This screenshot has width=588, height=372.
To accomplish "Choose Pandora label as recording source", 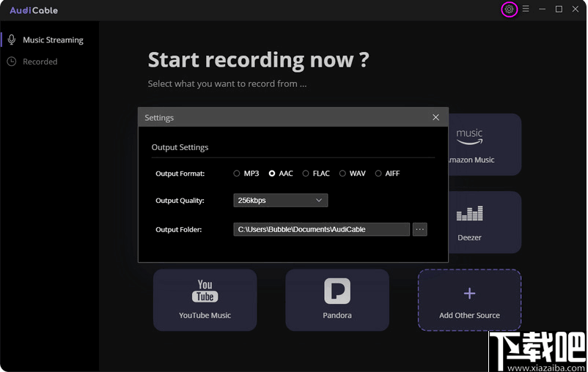I will coord(337,316).
